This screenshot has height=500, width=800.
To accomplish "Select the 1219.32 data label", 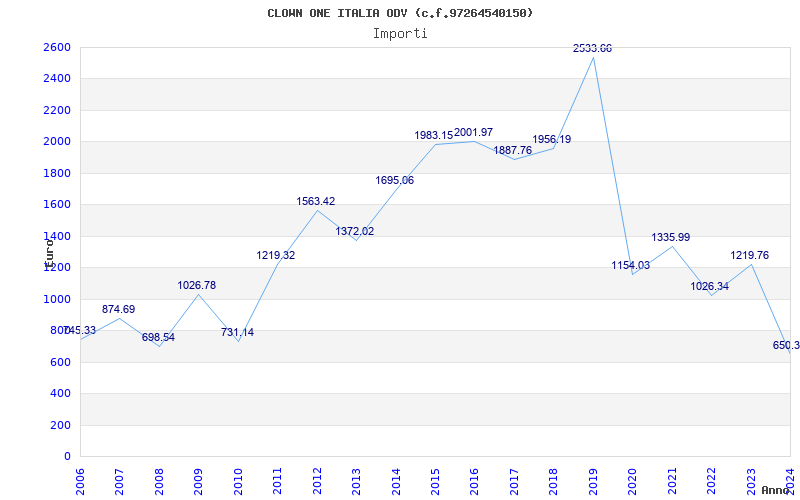I will click(x=276, y=256).
